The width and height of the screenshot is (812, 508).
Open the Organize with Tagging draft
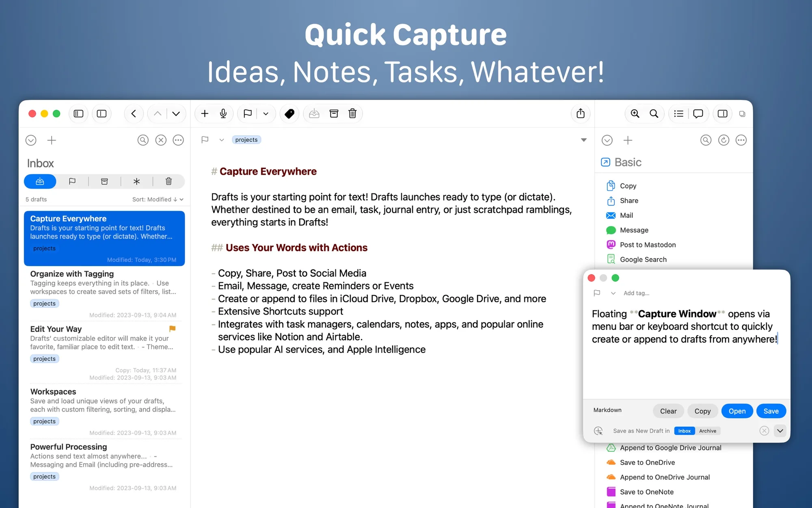[104, 294]
